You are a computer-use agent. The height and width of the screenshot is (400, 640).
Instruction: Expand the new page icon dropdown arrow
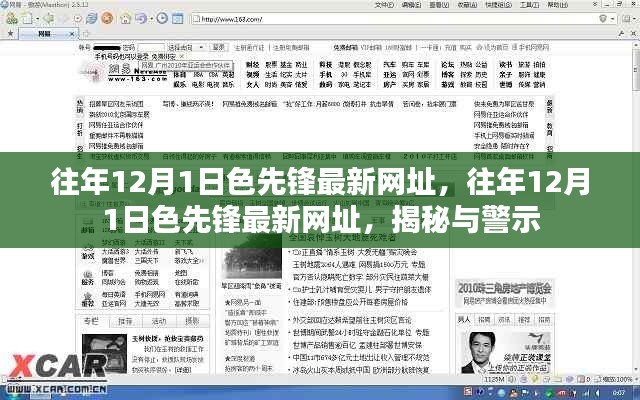(x=38, y=19)
